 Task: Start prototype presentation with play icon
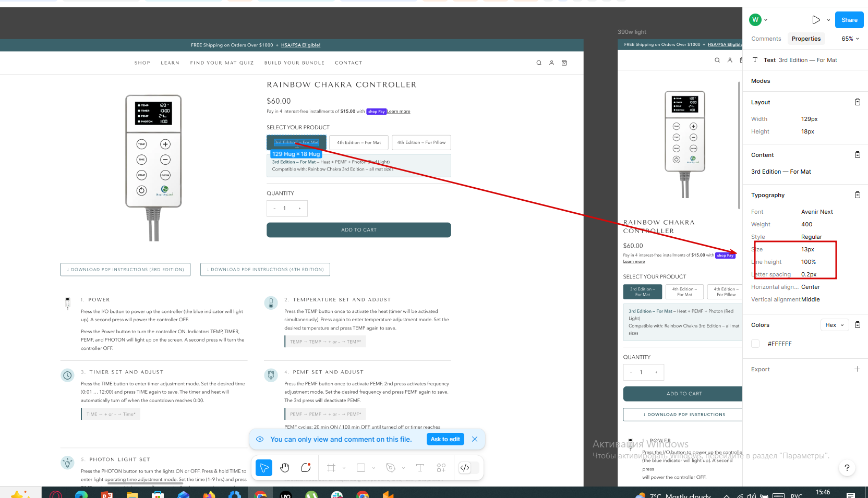pyautogui.click(x=816, y=20)
